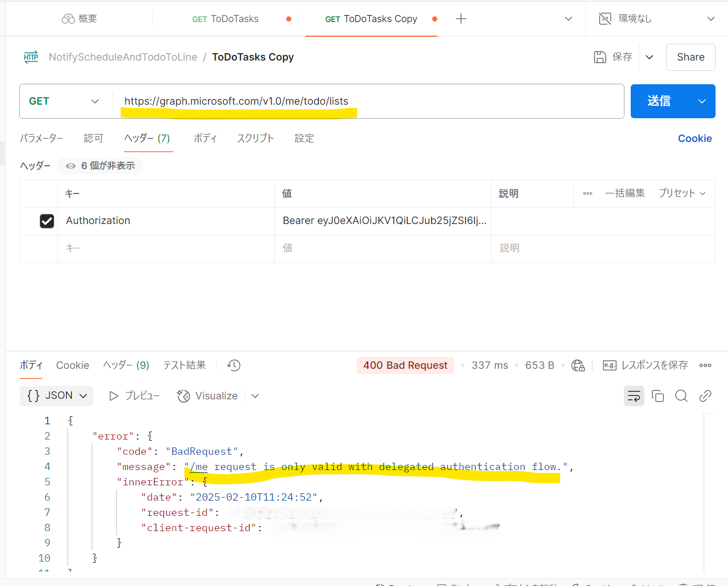728x586 pixels.
Task: Expand the 送信 button dropdown arrow
Action: [701, 101]
